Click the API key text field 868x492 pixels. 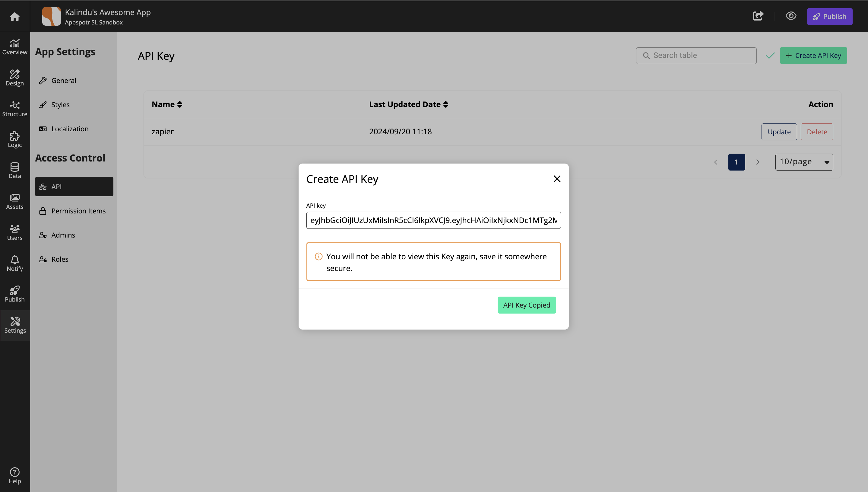tap(433, 220)
